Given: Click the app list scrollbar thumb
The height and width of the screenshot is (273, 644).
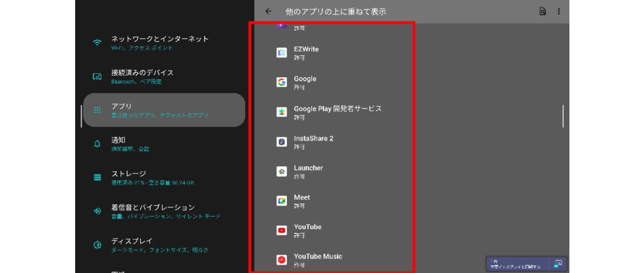Looking at the screenshot, I should click(x=563, y=116).
